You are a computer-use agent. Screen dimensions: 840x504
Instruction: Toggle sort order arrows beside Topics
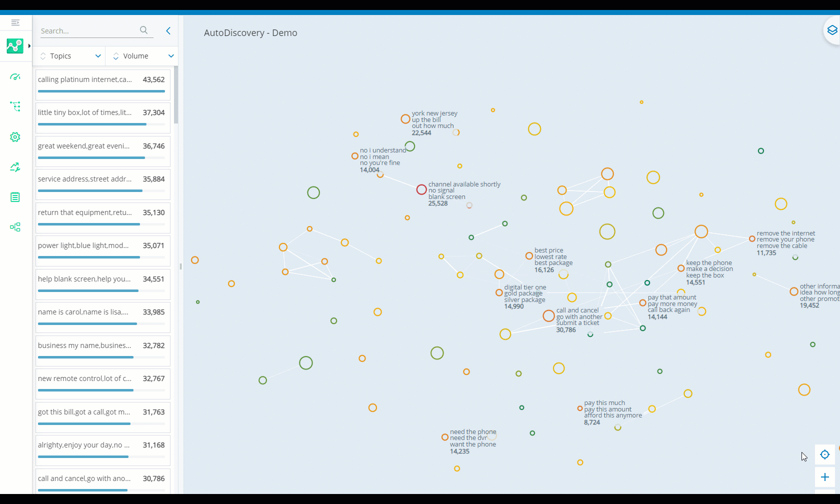tap(43, 56)
